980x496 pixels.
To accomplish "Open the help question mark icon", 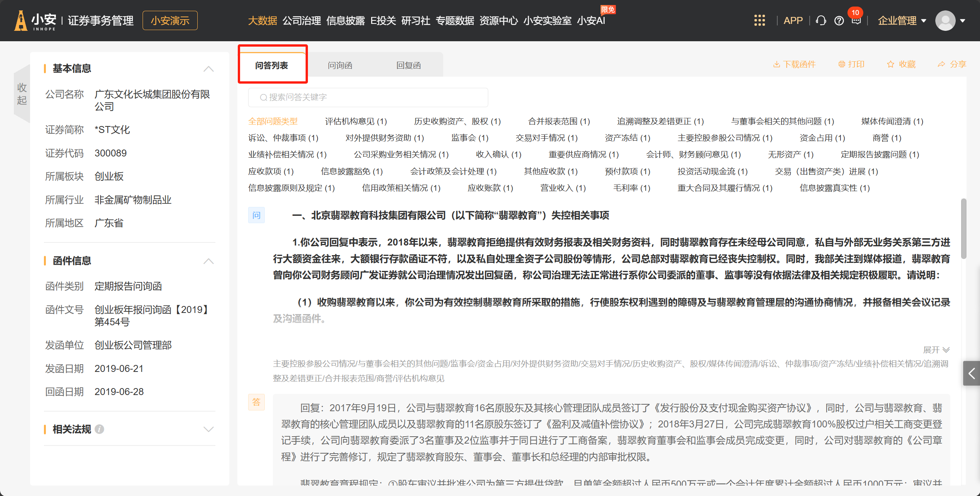I will (839, 21).
